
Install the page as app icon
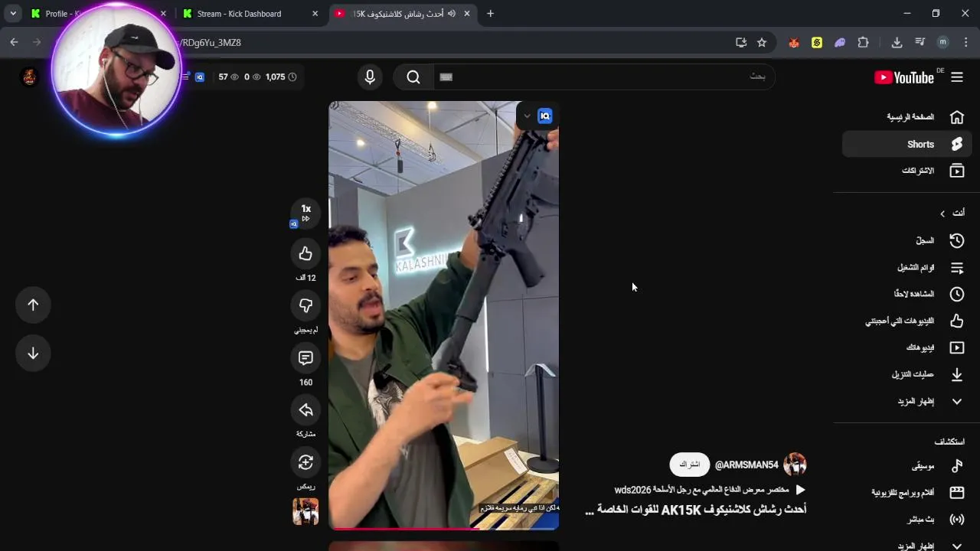point(741,43)
